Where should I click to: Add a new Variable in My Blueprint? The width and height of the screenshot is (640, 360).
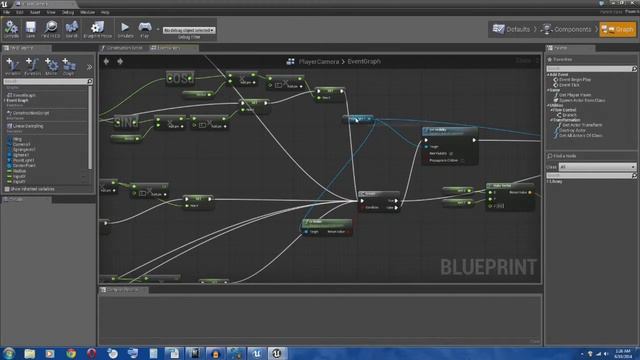click(x=13, y=67)
